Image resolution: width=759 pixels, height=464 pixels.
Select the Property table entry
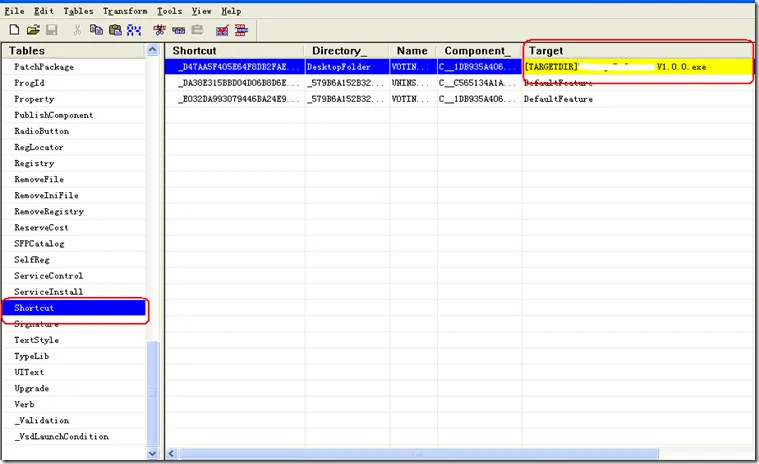coord(34,99)
